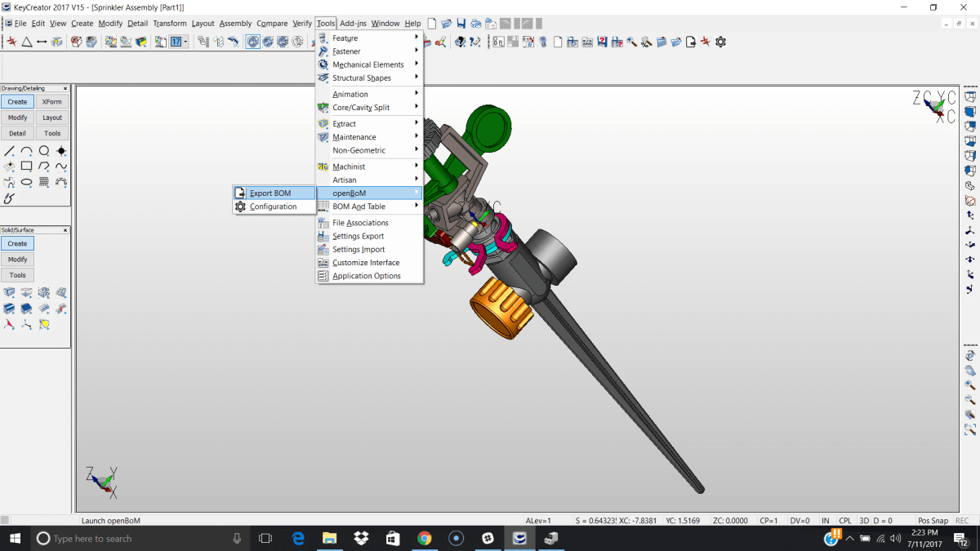Click Create in the Drawing/Detailing panel

17,102
